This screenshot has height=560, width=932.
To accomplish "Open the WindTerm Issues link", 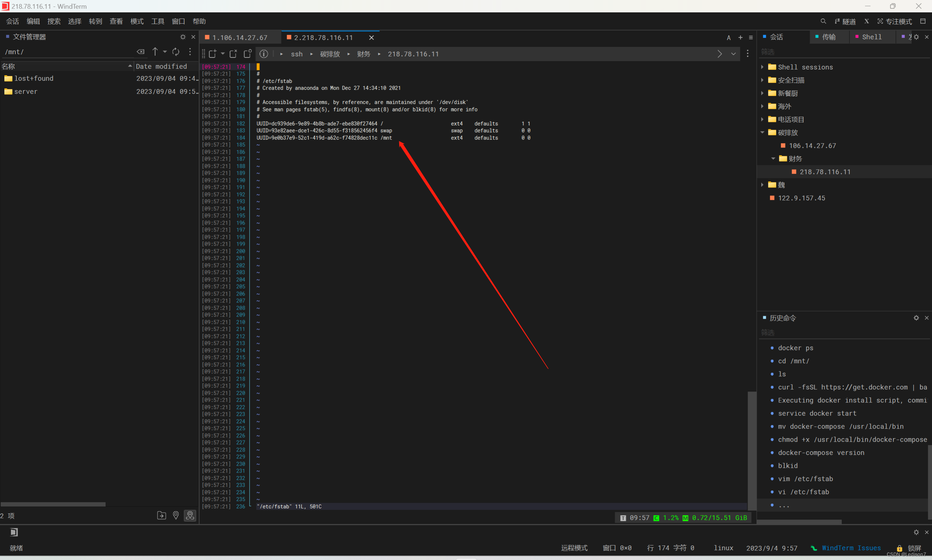I will (x=851, y=548).
